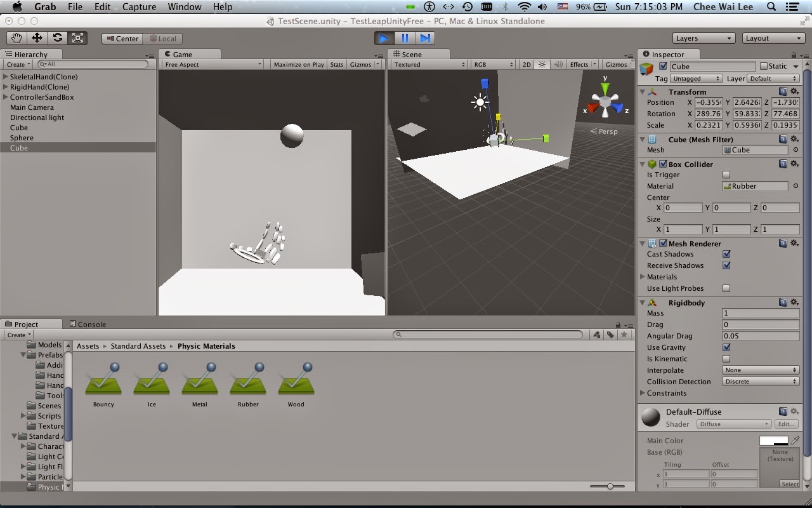Select the Bouncy physic material asset
The height and width of the screenshot is (508, 812).
[103, 385]
